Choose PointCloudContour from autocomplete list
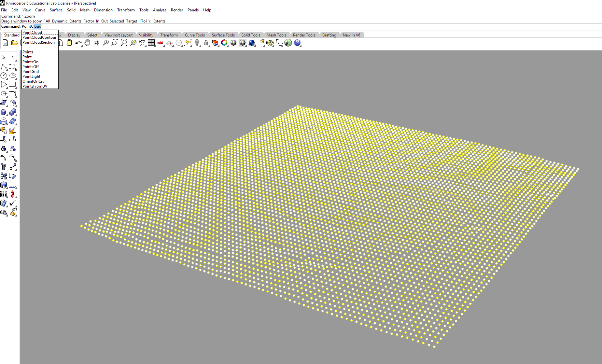602x364 pixels. coord(39,37)
